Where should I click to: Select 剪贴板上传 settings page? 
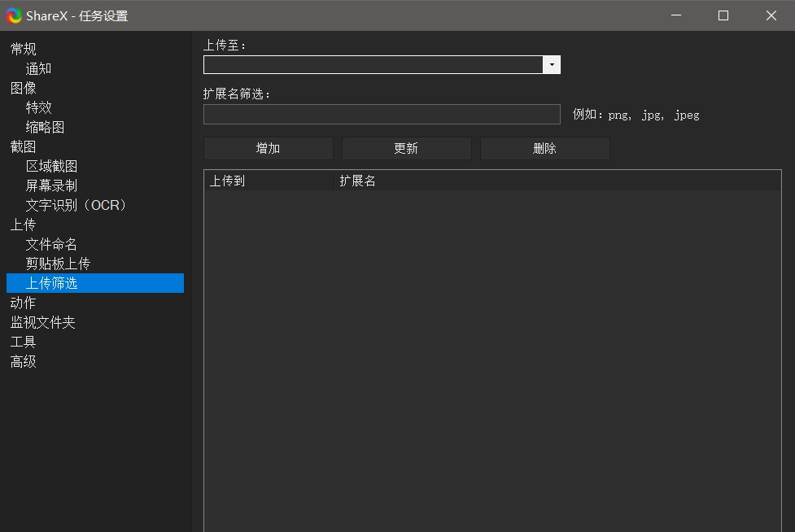tap(58, 264)
